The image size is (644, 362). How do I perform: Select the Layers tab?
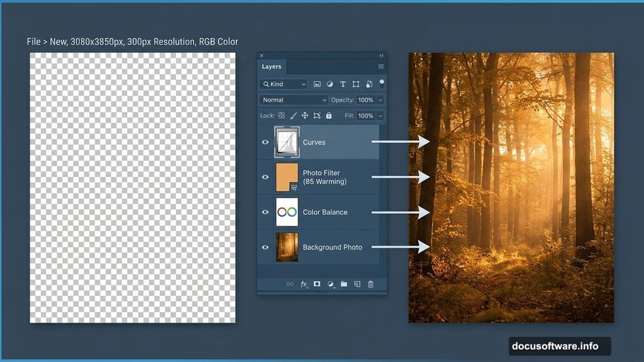click(x=272, y=67)
